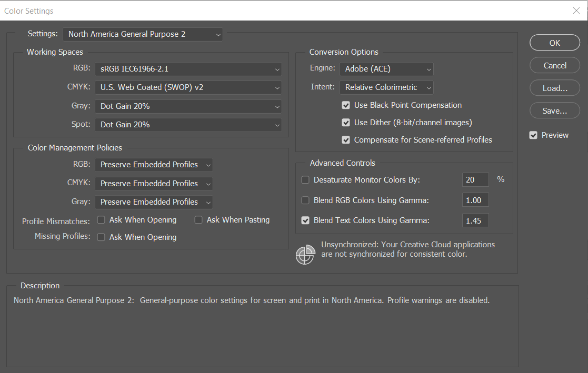The image size is (588, 373).
Task: Change the RGB working space dropdown
Action: pos(188,69)
